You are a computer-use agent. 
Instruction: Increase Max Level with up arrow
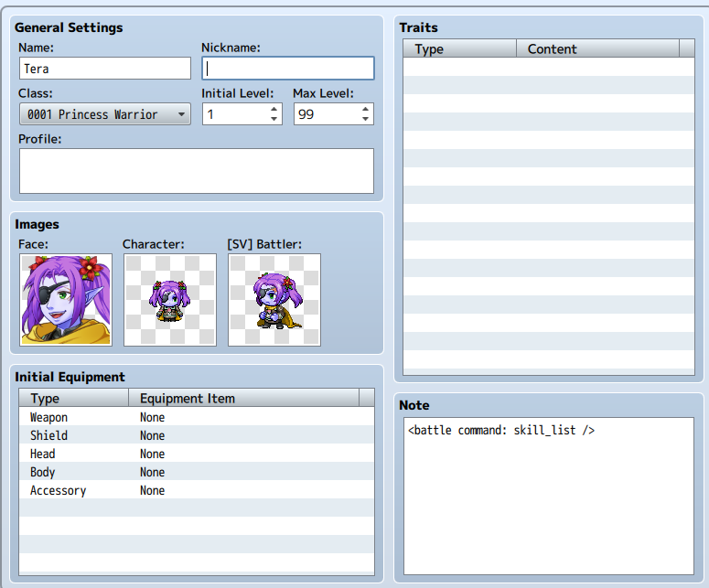click(x=365, y=109)
